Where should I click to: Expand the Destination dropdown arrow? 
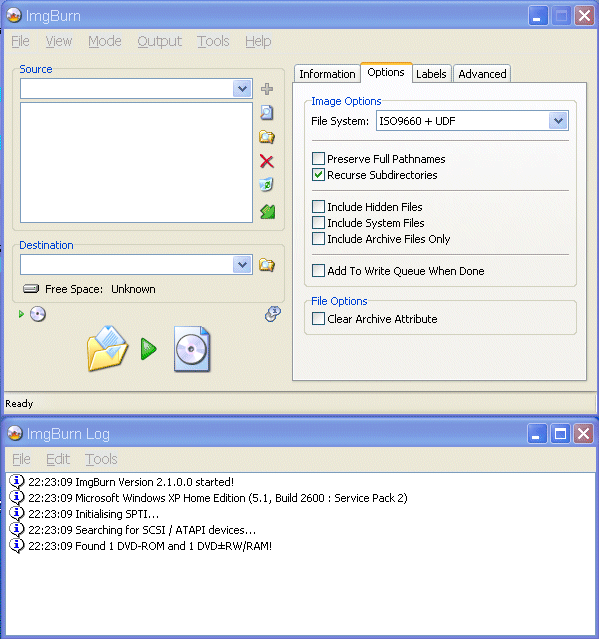(x=242, y=264)
